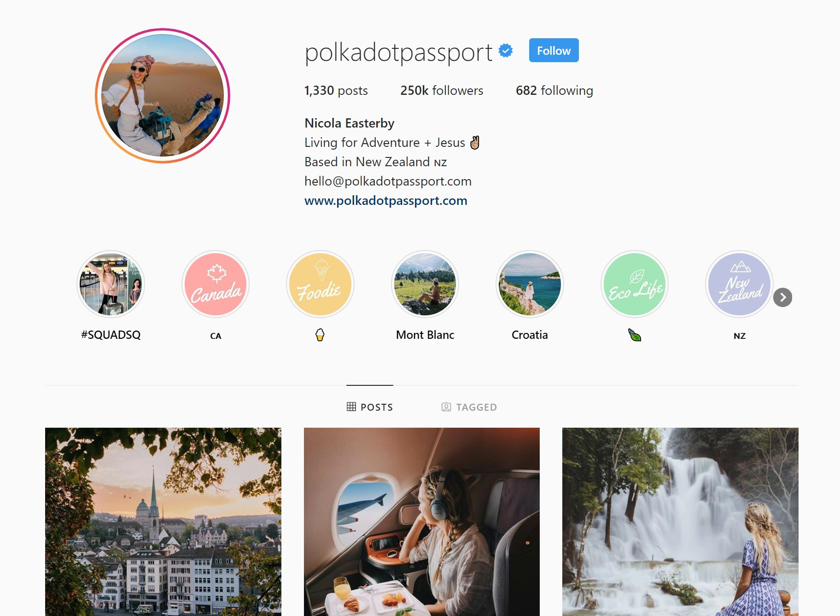View the Eco Life highlight
The height and width of the screenshot is (616, 840).
[635, 284]
